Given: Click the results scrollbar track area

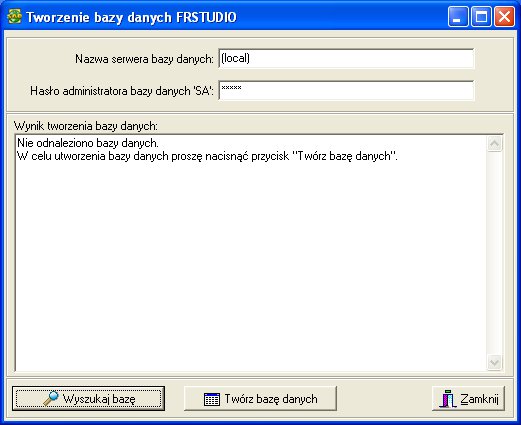Looking at the screenshot, I should coord(494,253).
